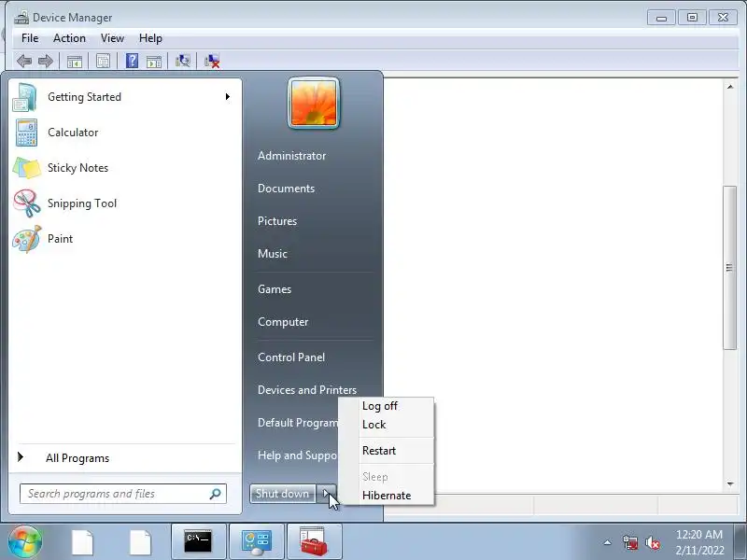
Task: Open Computer from the Start menu
Action: pos(283,322)
